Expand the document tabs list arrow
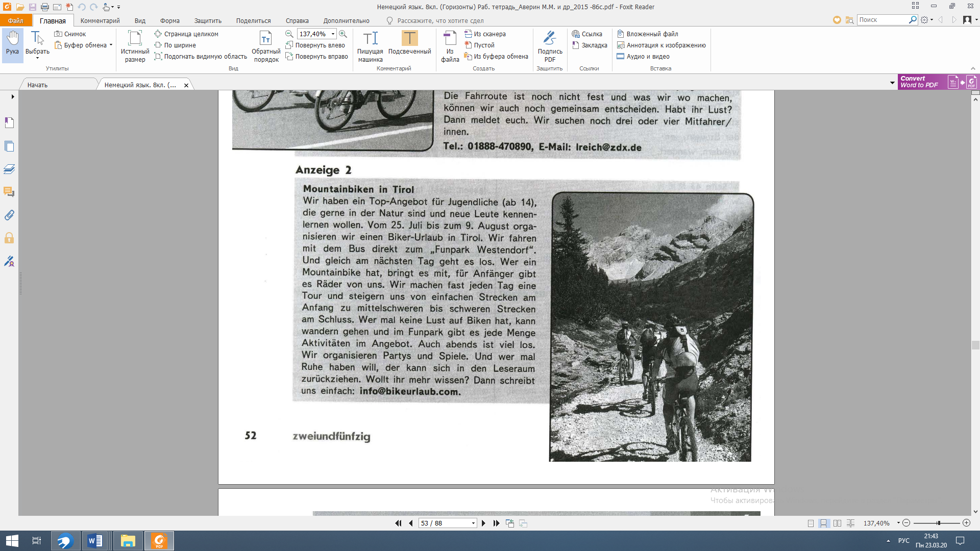 tap(892, 83)
